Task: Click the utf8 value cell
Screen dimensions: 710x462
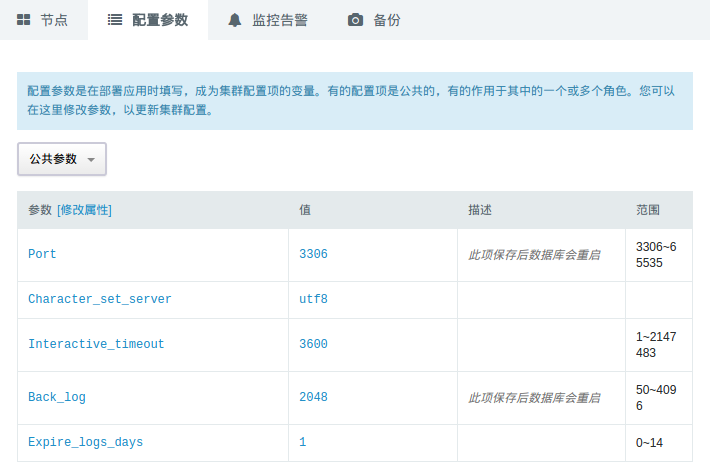Action: tap(313, 300)
